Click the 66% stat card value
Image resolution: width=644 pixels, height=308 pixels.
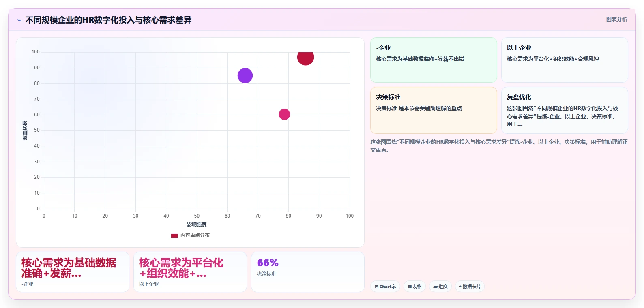(x=268, y=263)
